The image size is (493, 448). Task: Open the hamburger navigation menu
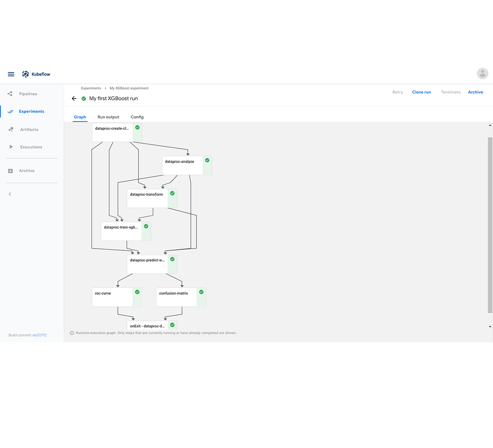(11, 74)
